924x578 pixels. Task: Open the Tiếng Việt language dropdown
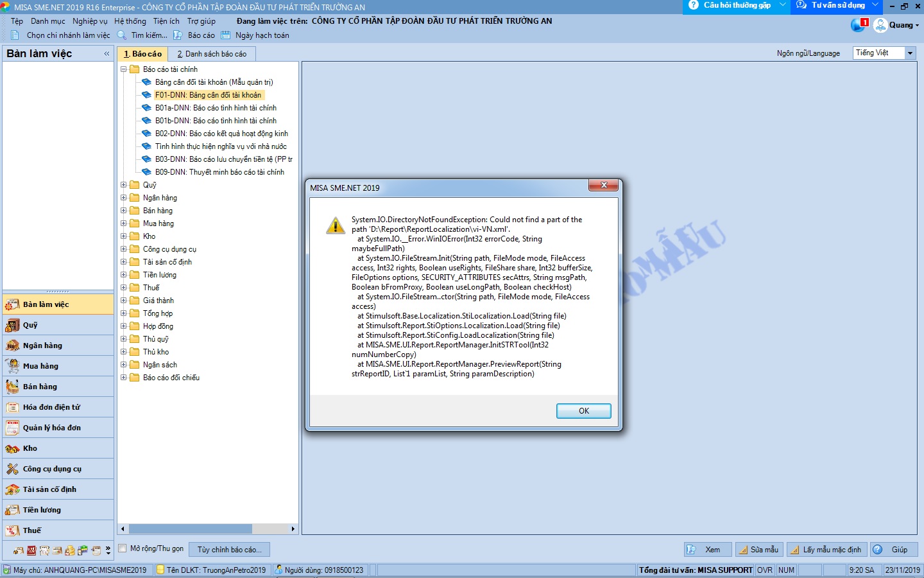(x=911, y=53)
